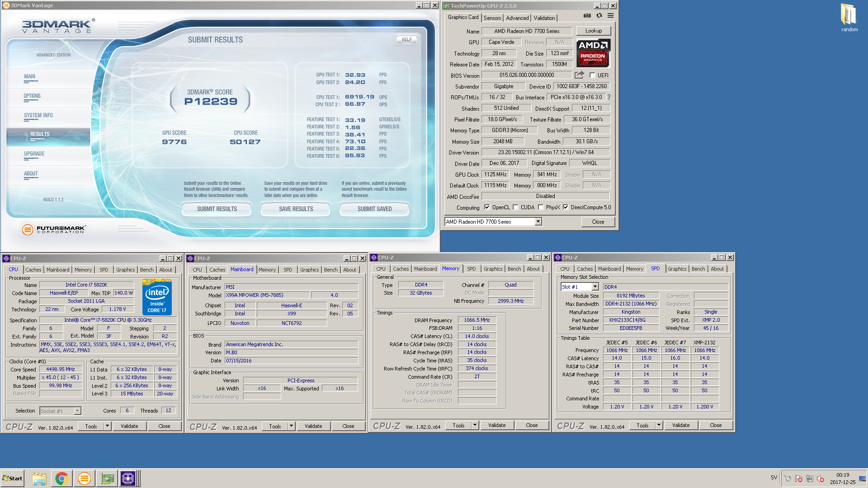Screen dimensions: 868x488
Task: Expand Tools dropdown in SPD window
Action: pos(659,425)
